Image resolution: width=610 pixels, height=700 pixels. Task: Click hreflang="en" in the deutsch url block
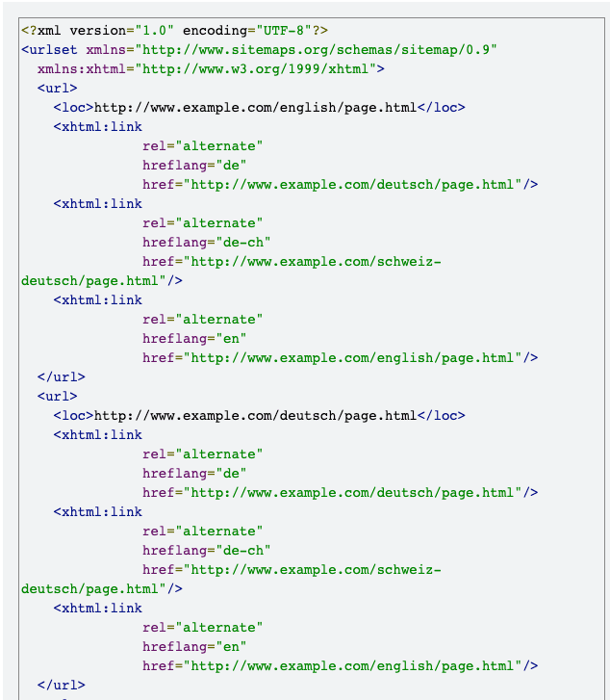click(x=194, y=646)
